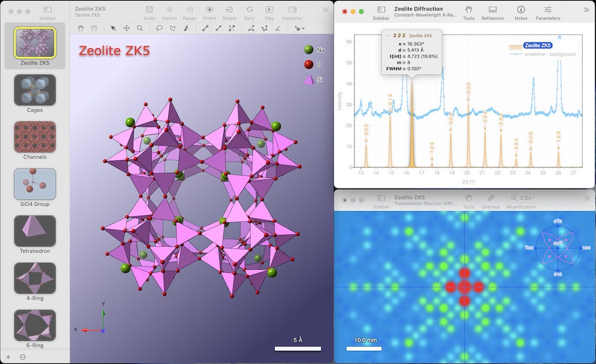
Task: Expand toolbar overflow chevrons in diffraction window
Action: [587, 10]
